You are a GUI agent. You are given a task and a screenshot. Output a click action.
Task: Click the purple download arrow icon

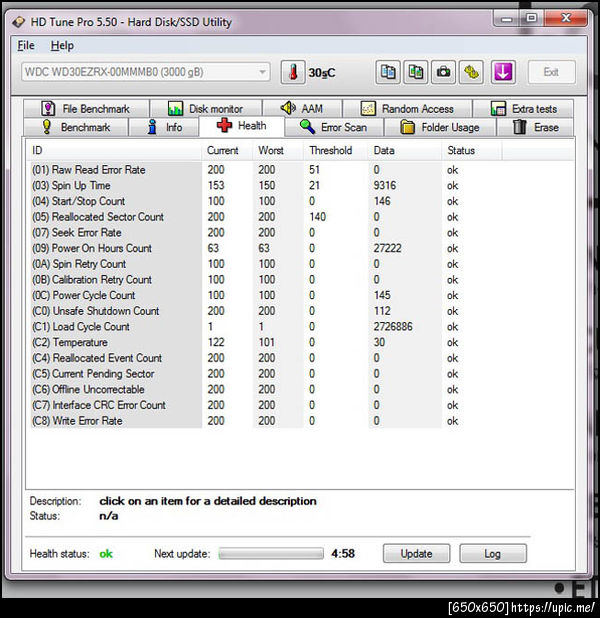click(x=503, y=73)
